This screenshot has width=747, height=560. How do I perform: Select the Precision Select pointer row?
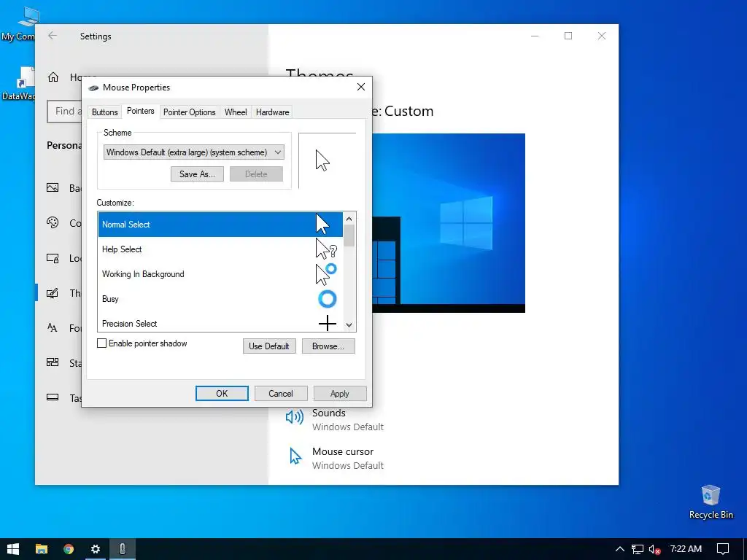220,322
